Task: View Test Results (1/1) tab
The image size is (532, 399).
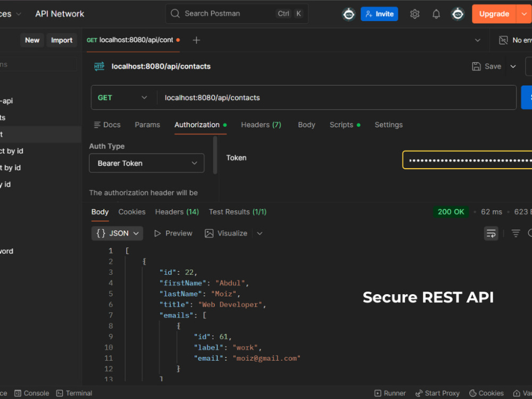Action: click(237, 212)
